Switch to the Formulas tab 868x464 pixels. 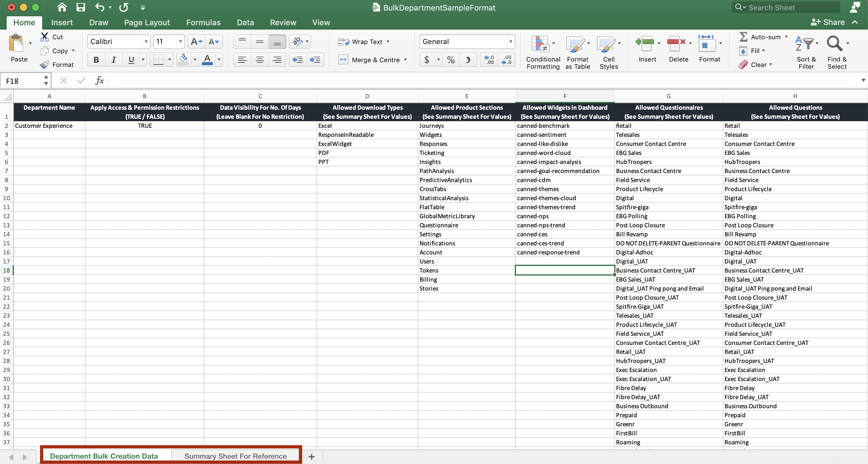203,23
